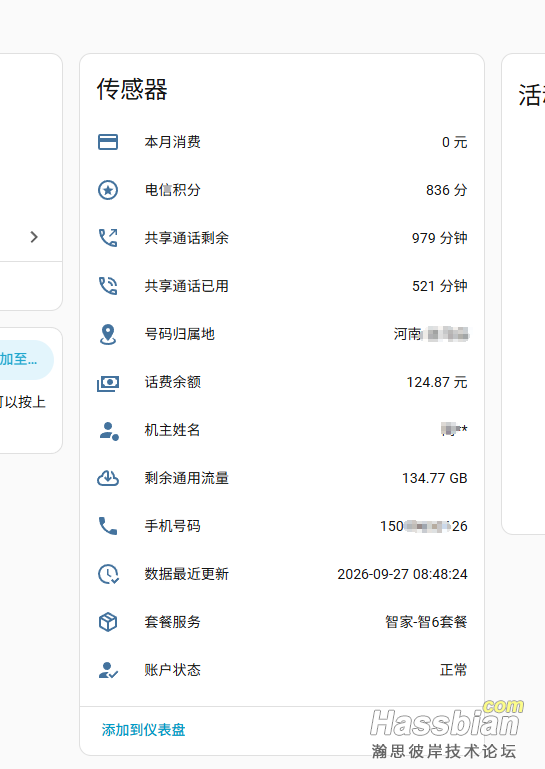545x769 pixels.
Task: Click the blue 加至... button in left card
Action: [x=26, y=359]
